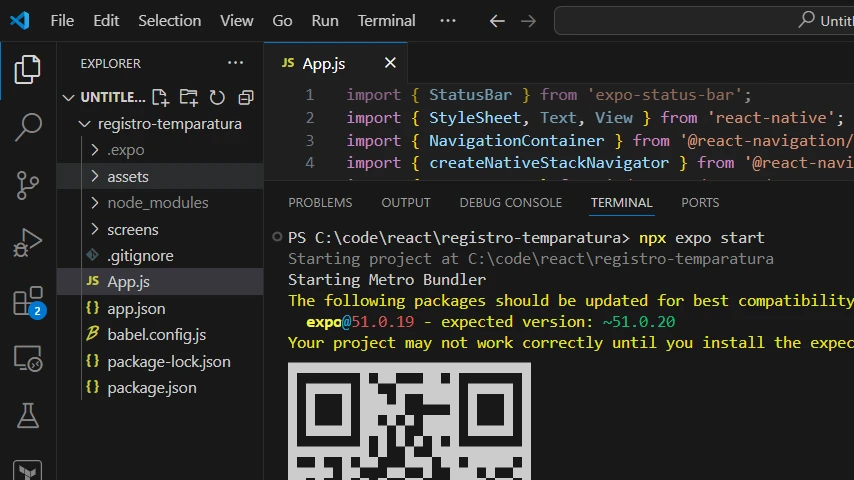
Task: Click the terminal command status circle decoration
Action: 277,236
